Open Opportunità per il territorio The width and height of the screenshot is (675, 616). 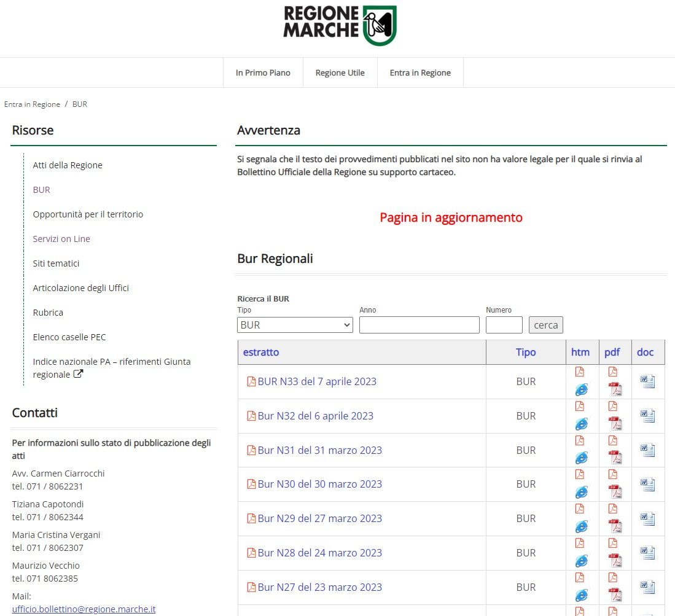point(88,214)
